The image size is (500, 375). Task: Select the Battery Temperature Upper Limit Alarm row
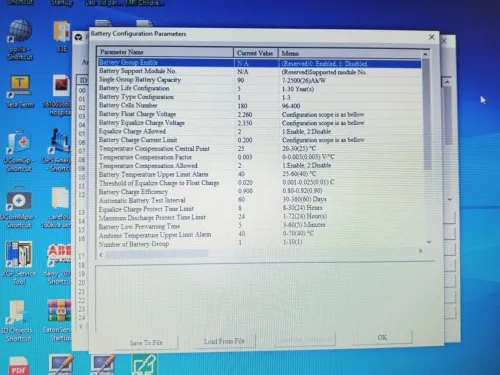[x=260, y=174]
